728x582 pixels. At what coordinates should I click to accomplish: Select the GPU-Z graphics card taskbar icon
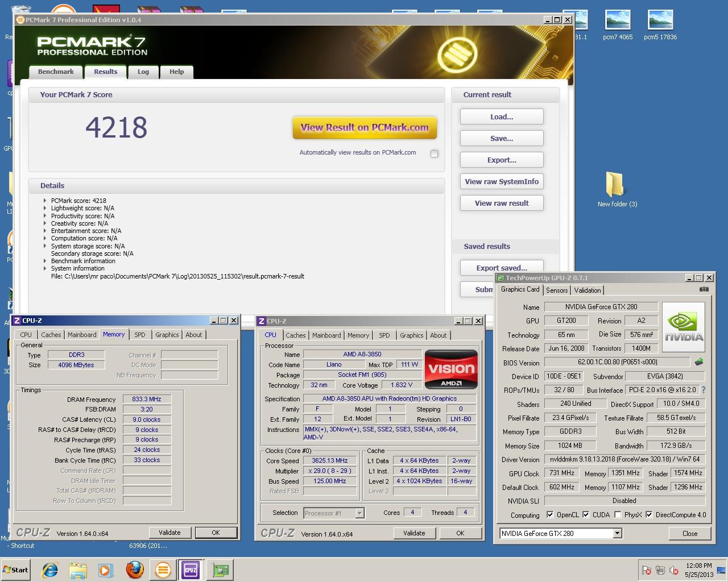click(x=220, y=569)
